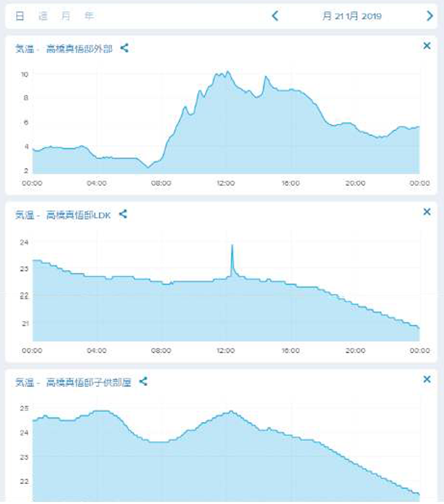Screen dimensions: 444x504
Task: Open the date picker showing 1月 2019
Action: (x=351, y=16)
